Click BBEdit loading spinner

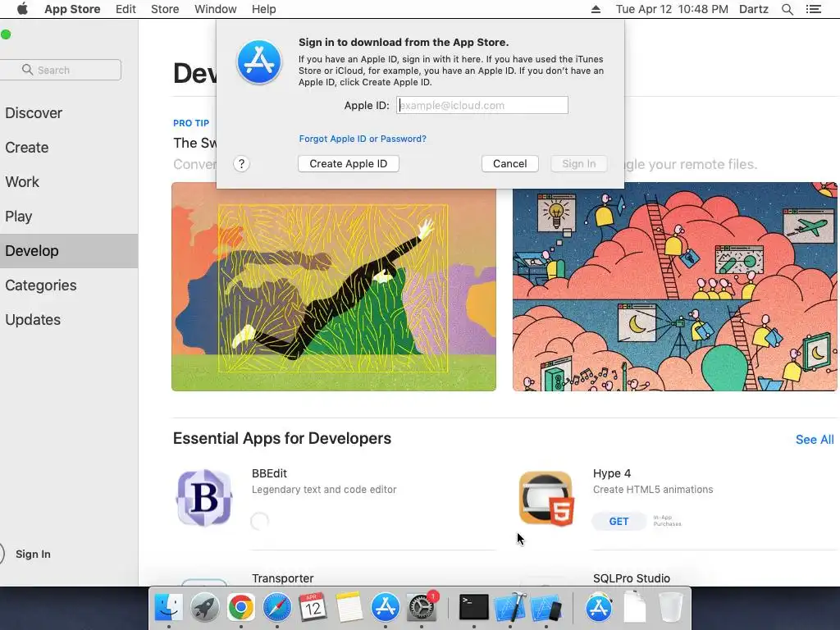click(x=260, y=521)
